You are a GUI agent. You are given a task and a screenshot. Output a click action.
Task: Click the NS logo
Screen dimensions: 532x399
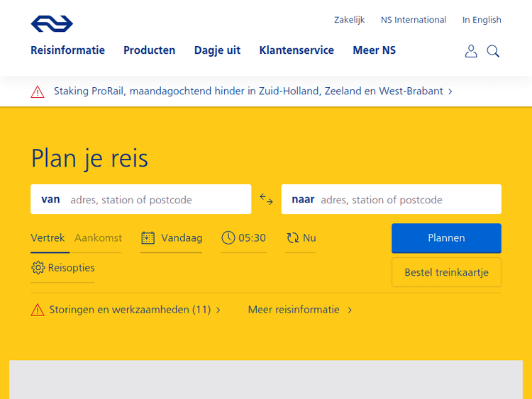pyautogui.click(x=52, y=24)
